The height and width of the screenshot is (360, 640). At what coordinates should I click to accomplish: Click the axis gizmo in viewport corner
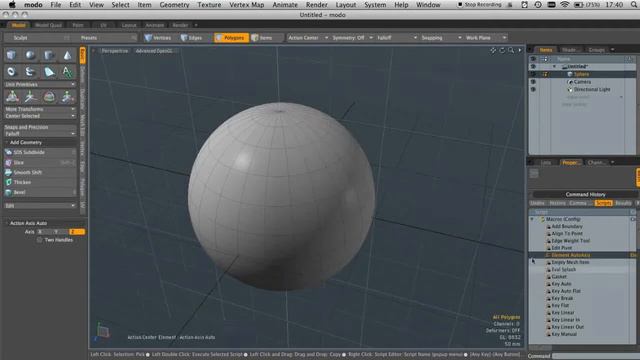coord(102,332)
